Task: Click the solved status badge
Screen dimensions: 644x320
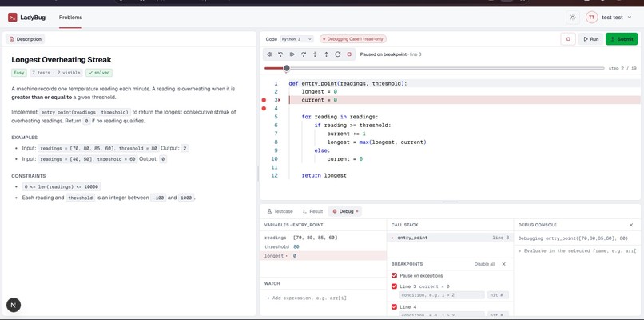Action: [99, 73]
